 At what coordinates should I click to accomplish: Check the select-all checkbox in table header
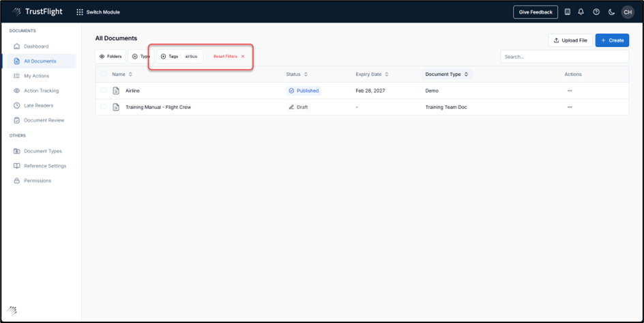(104, 74)
